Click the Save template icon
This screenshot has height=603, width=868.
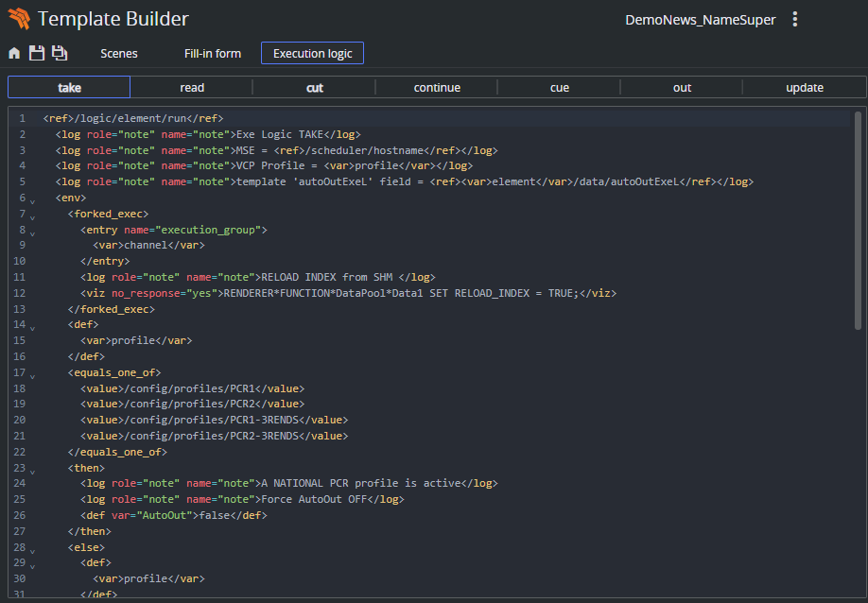[37, 54]
